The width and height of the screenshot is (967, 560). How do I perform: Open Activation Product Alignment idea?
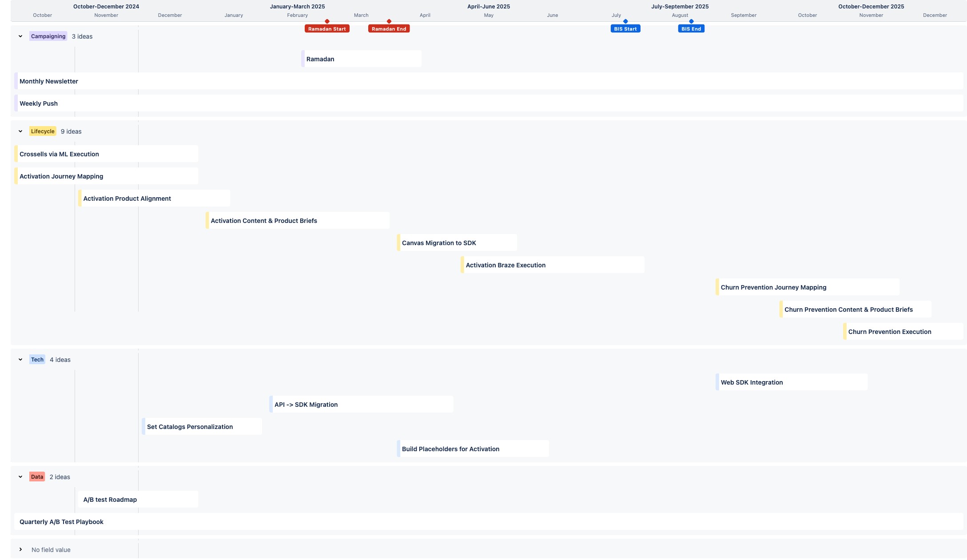154,198
